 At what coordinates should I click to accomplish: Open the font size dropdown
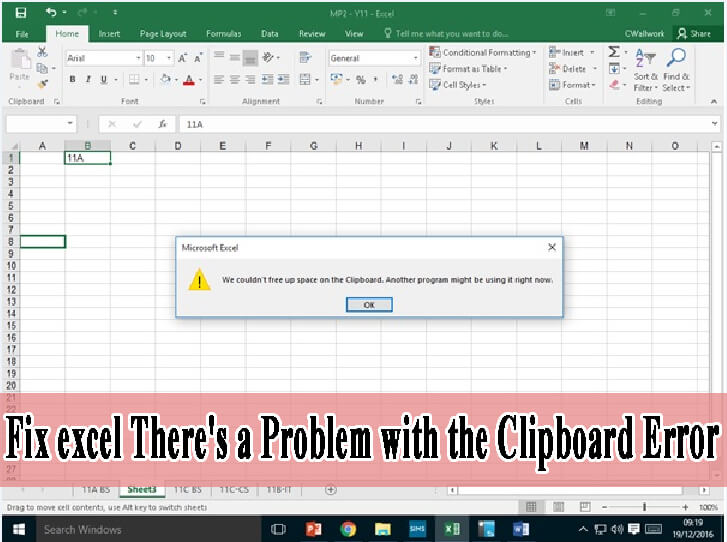tap(169, 58)
